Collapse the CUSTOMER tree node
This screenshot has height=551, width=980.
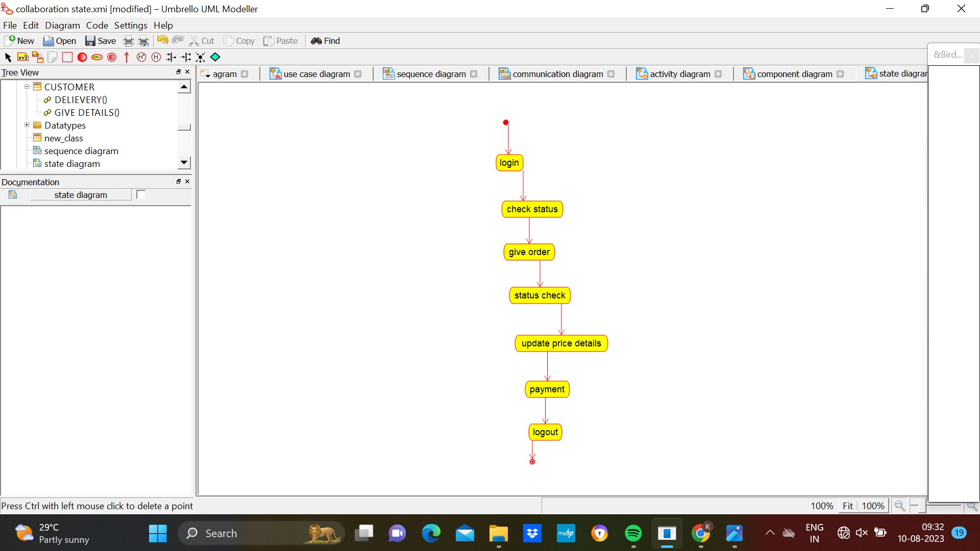coord(27,87)
